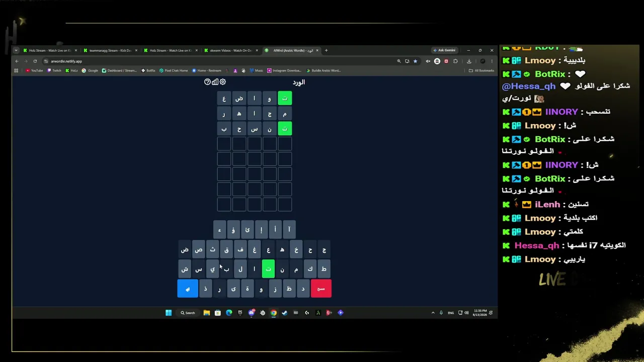Open Microsoft Edge from taskbar
This screenshot has height=362, width=644.
tap(229, 313)
